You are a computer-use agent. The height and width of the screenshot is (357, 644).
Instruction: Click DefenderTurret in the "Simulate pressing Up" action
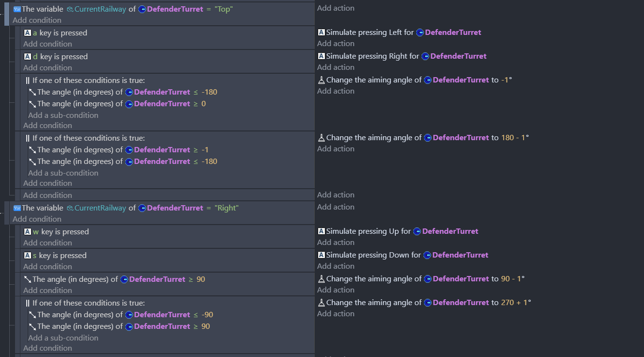(x=450, y=231)
